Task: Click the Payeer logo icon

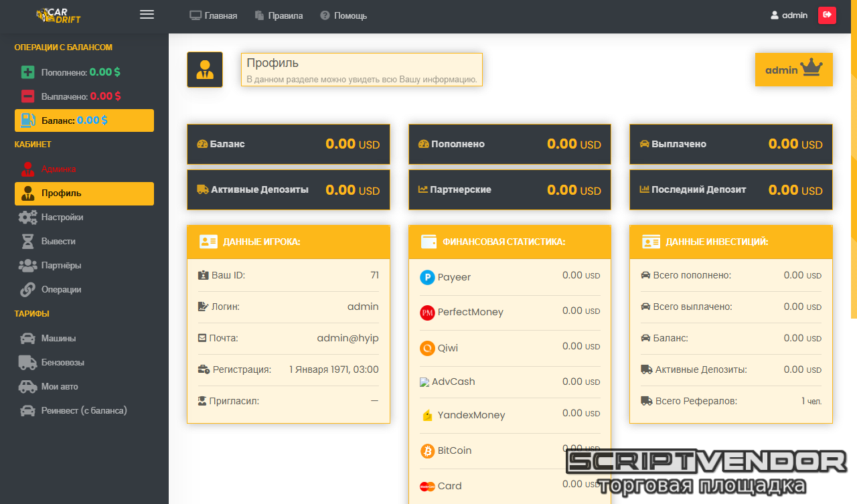Action: point(427,277)
